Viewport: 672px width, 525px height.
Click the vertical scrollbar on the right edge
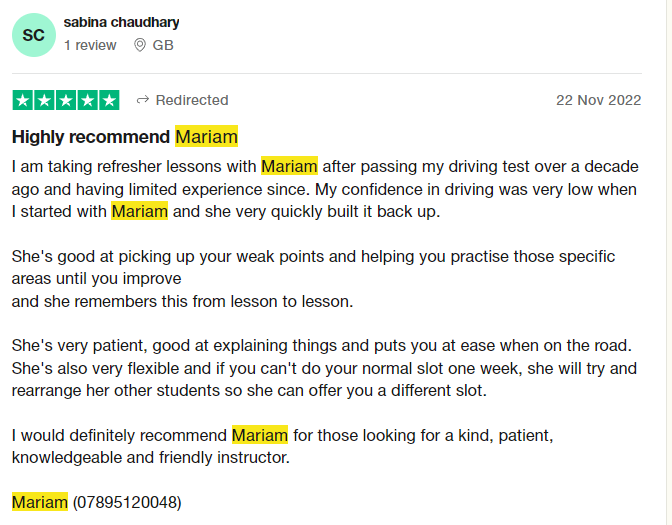669,262
